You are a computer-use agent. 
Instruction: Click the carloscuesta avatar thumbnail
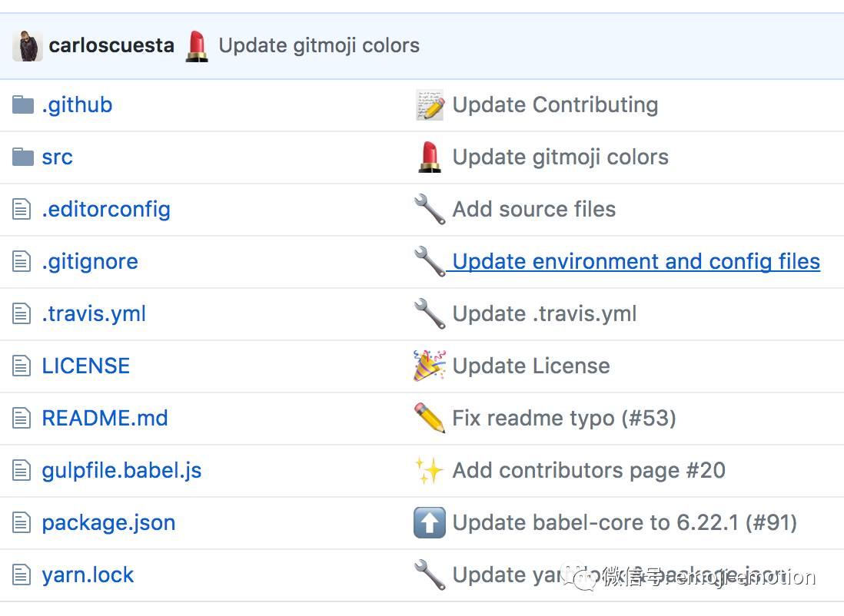click(x=27, y=46)
